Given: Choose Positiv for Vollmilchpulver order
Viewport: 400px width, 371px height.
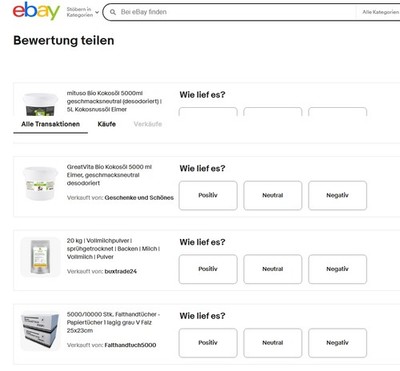Looking at the screenshot, I should (208, 269).
